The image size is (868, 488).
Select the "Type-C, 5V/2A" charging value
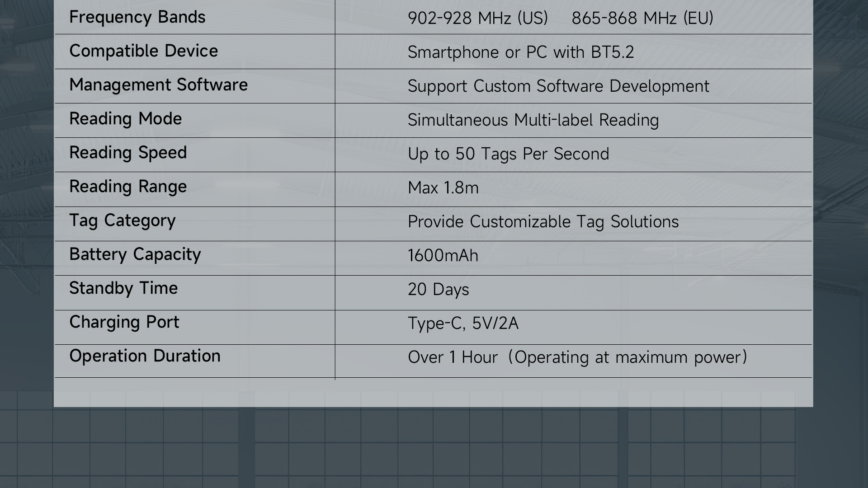463,324
